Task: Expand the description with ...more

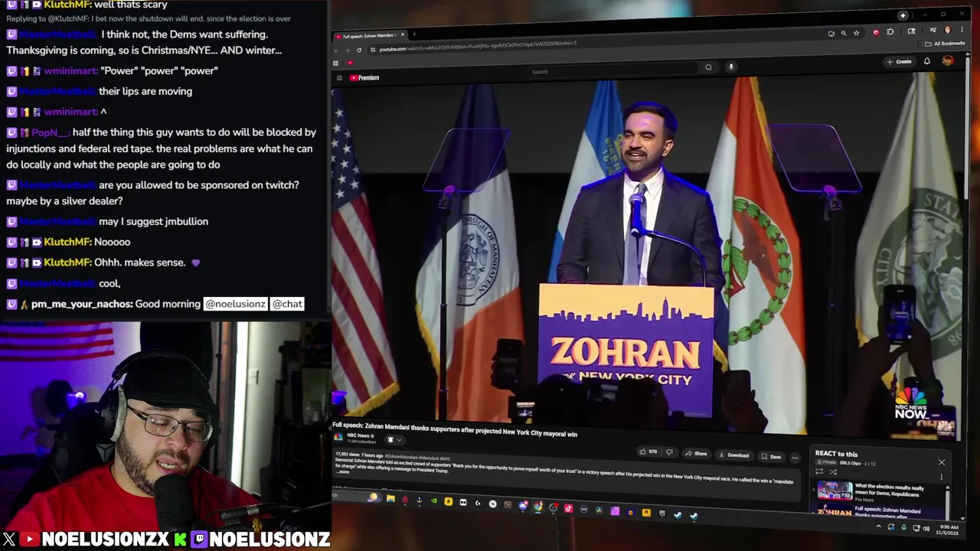Action: point(342,472)
